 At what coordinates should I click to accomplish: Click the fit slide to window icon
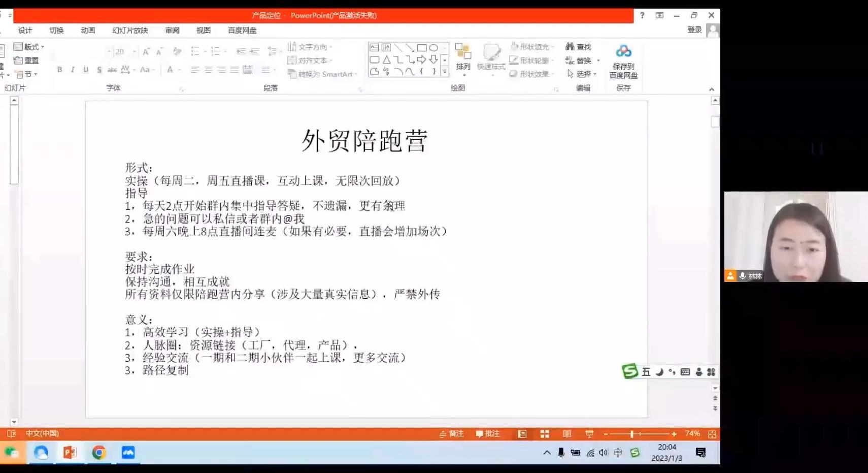pyautogui.click(x=712, y=434)
